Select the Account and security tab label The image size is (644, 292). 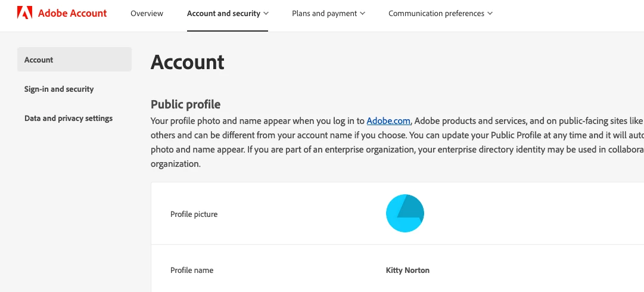coord(223,14)
